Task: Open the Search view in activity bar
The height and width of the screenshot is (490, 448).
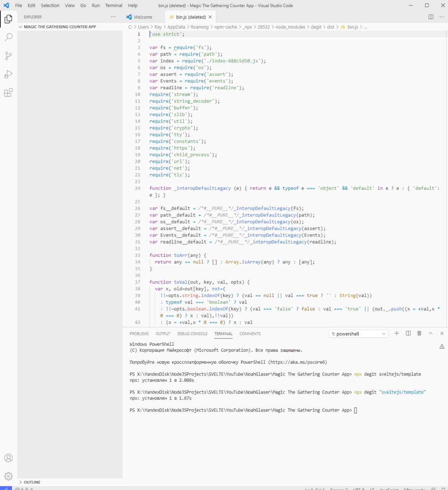Action: point(8,37)
